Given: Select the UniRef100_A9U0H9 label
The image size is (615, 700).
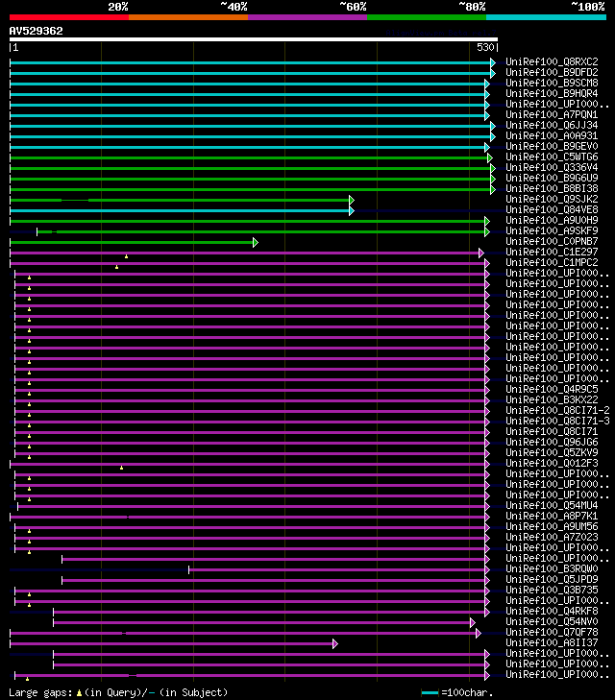Looking at the screenshot, I should 552,220.
